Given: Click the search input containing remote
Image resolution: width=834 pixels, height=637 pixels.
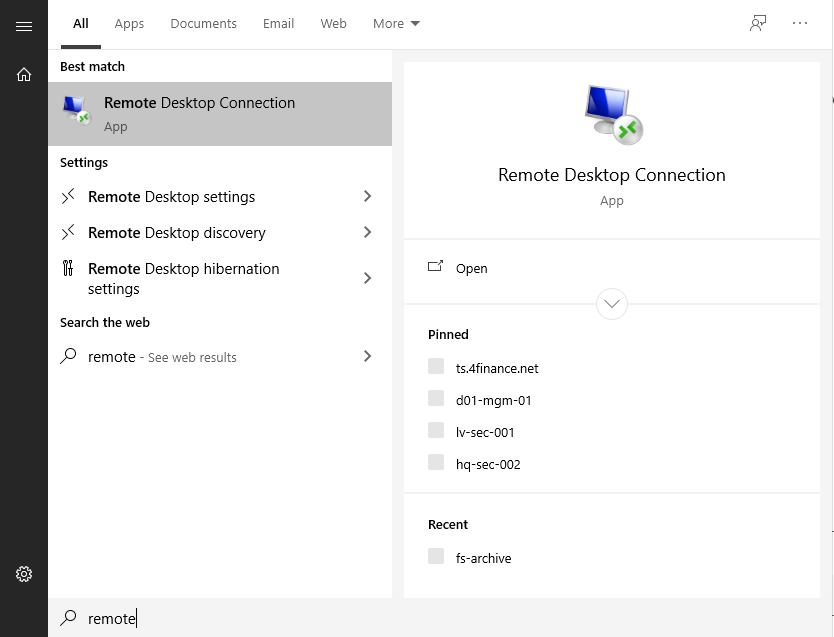Looking at the screenshot, I should point(441,618).
